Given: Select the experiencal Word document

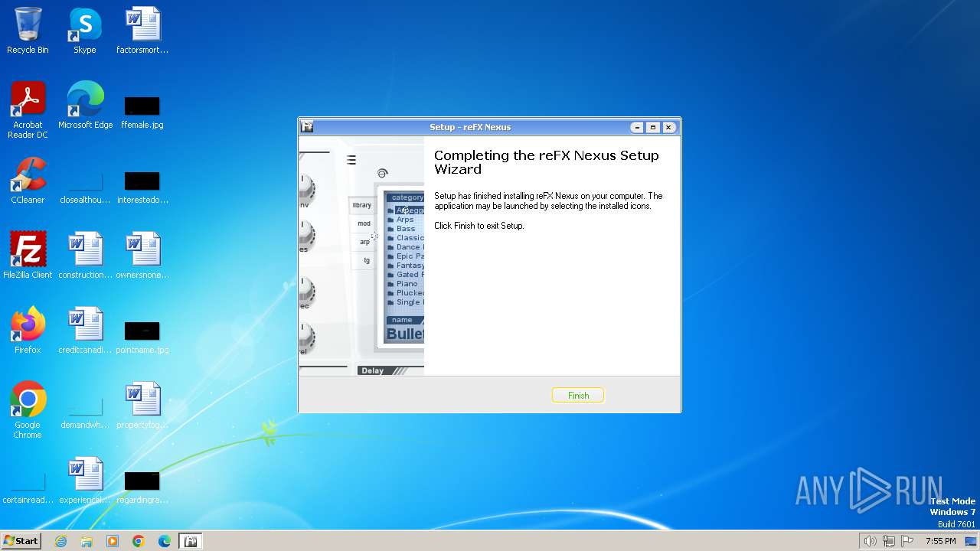Looking at the screenshot, I should click(x=85, y=481).
